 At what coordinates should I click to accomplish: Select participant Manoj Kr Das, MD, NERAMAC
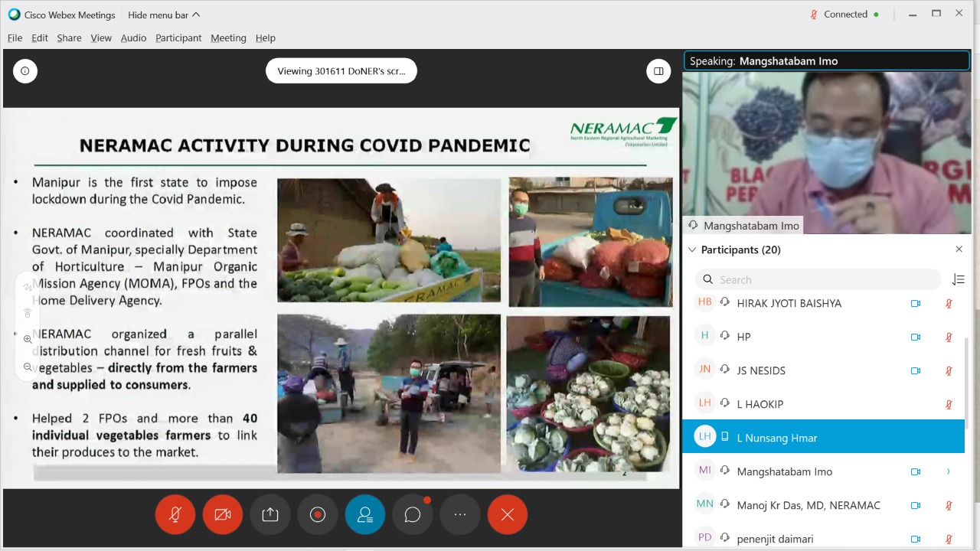pos(823,505)
